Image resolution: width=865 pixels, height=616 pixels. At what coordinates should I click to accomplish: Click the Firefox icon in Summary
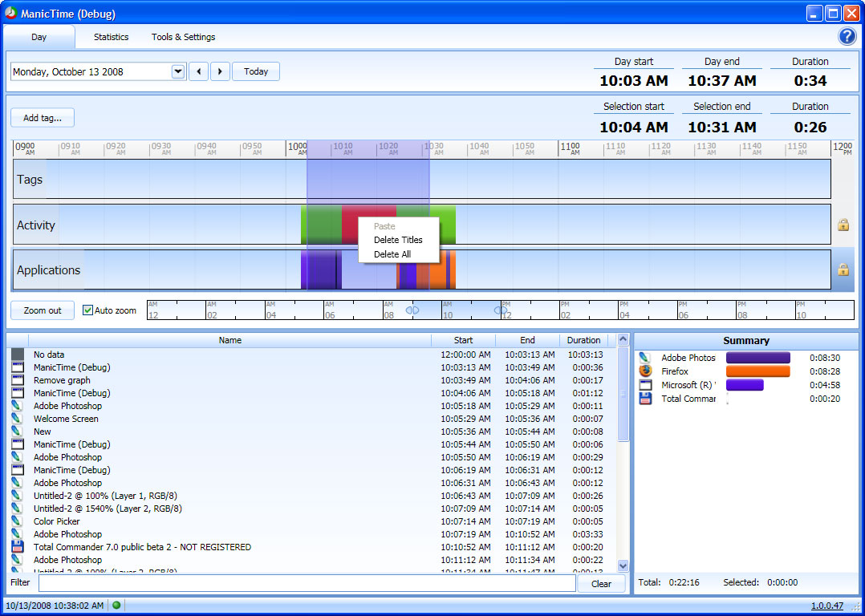pos(645,371)
